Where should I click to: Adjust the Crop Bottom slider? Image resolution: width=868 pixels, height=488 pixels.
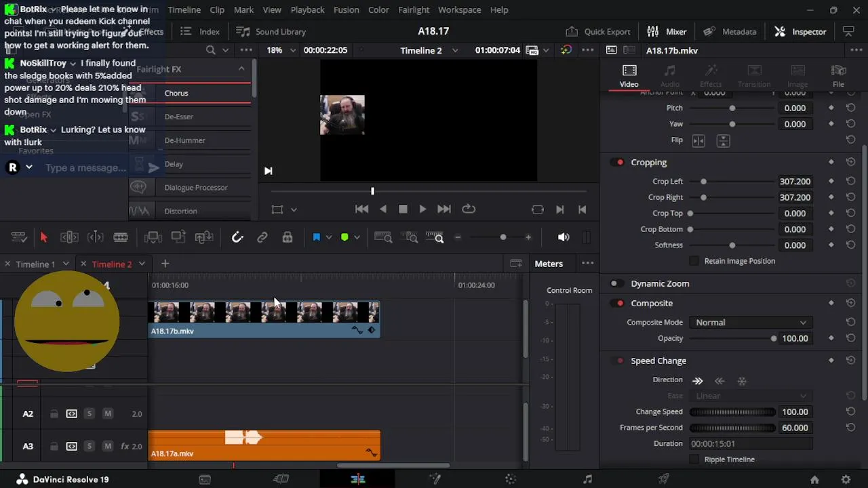(x=732, y=229)
